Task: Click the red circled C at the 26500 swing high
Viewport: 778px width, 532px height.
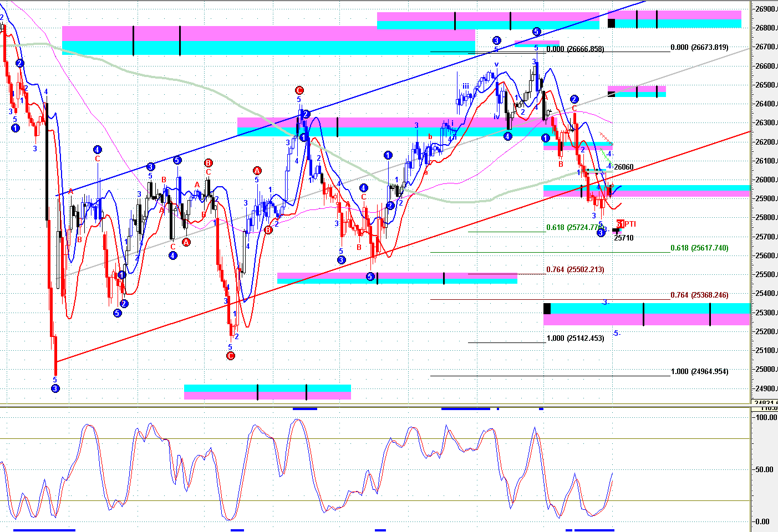Action: click(299, 90)
